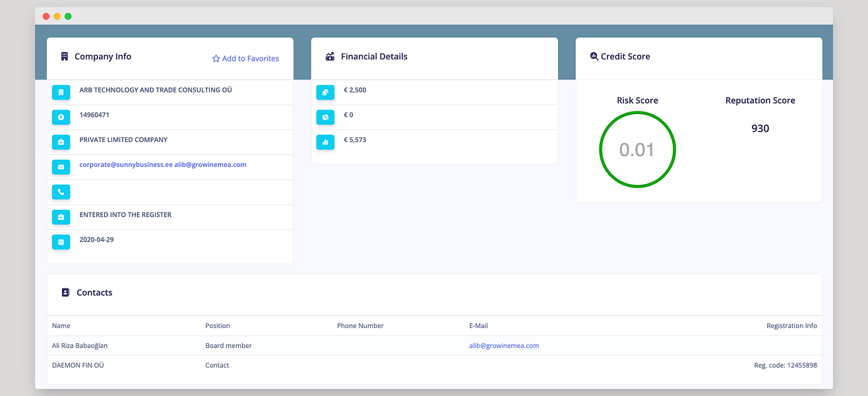The image size is (868, 396).
Task: Click the Phone Number column header
Action: tap(360, 325)
